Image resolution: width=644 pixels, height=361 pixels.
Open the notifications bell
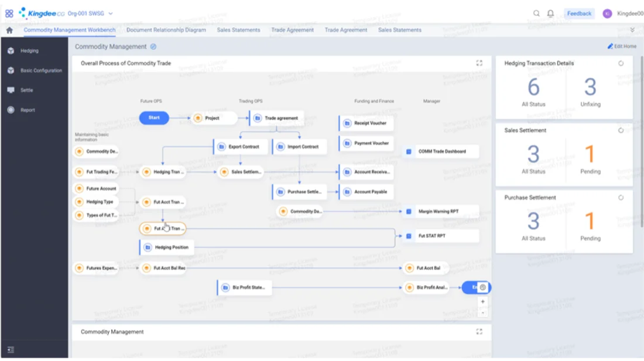click(550, 13)
